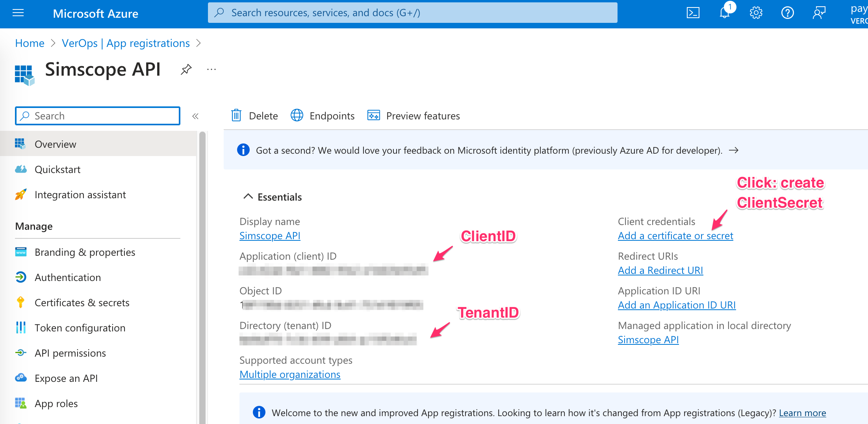Image resolution: width=868 pixels, height=424 pixels.
Task: Click the Authentication arrow icon
Action: [20, 277]
